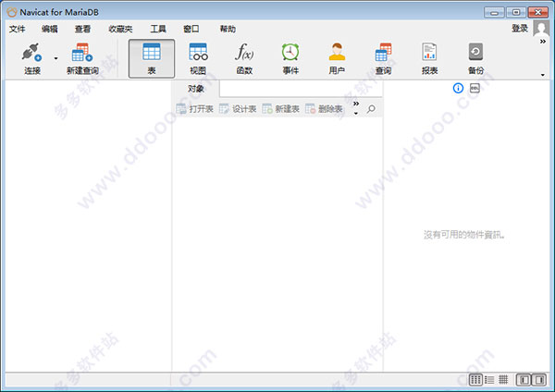
Task: Click the New Query (新建查询) icon
Action: tap(82, 53)
